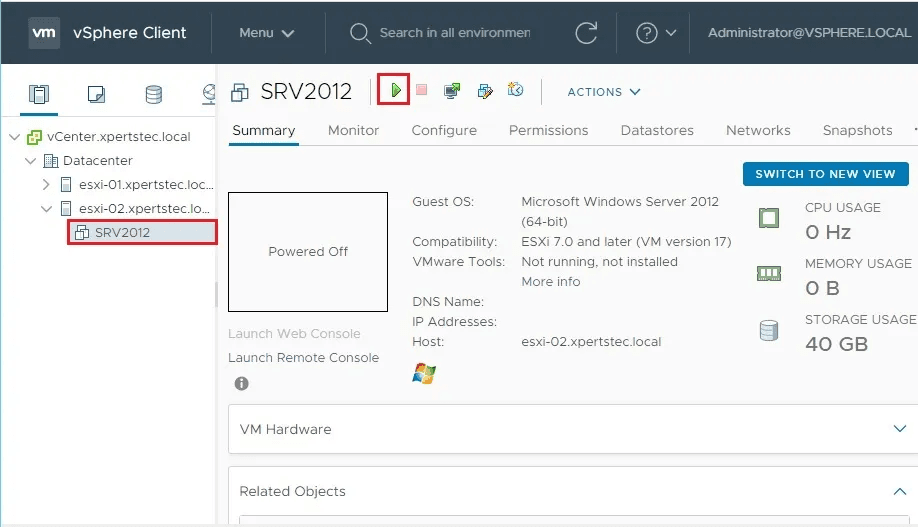Open the ACTIONS dropdown
This screenshot has height=527, width=918.
[x=604, y=92]
